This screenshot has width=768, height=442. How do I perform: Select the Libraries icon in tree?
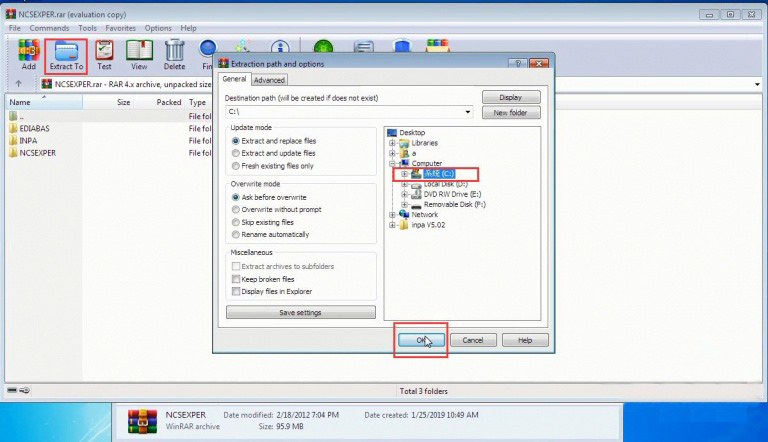coord(404,143)
